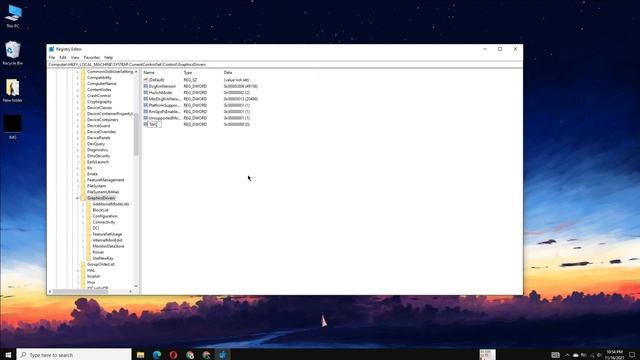Screen dimensions: 640x360
Task: Click the Registry Editor taskbar icon
Action: click(x=222, y=355)
